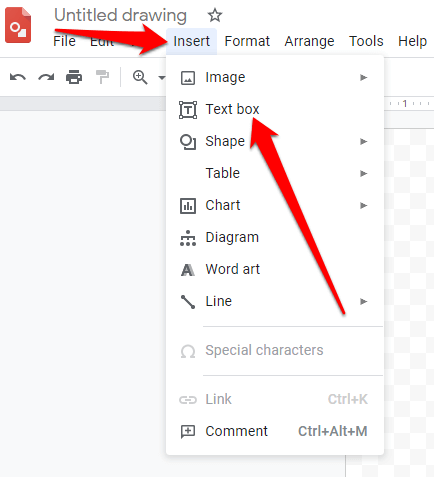
Task: Click the Chart menu icon
Action: [188, 206]
